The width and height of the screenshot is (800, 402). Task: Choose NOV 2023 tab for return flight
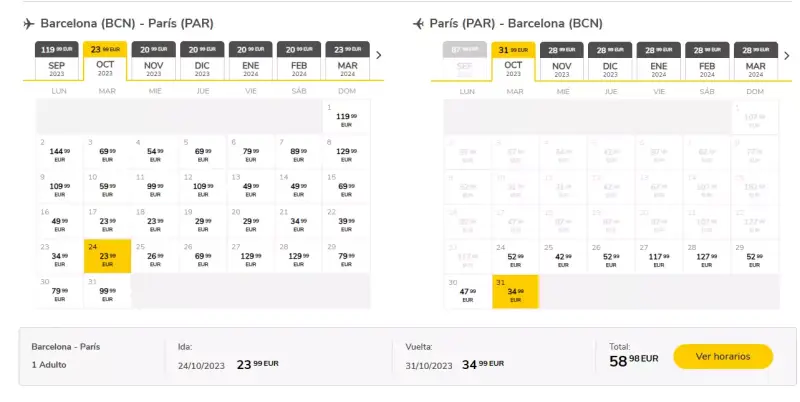pos(562,61)
